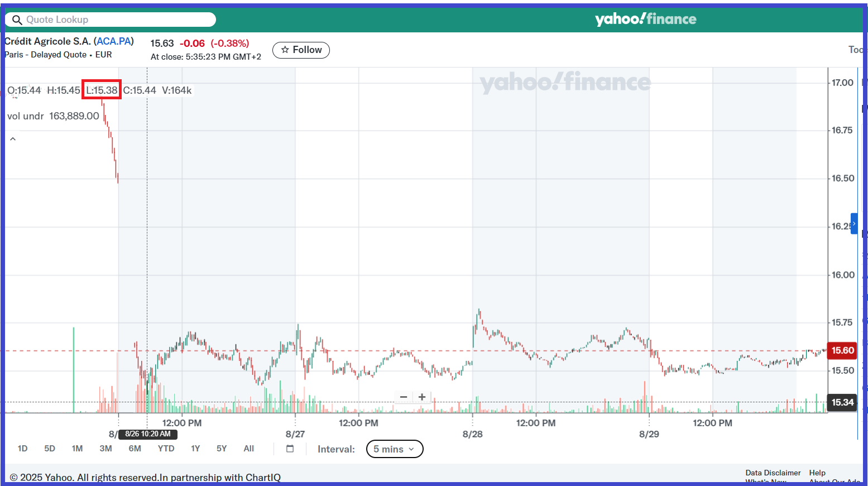Image resolution: width=868 pixels, height=486 pixels.
Task: Click the blue side panel arrow handle
Action: coord(853,223)
